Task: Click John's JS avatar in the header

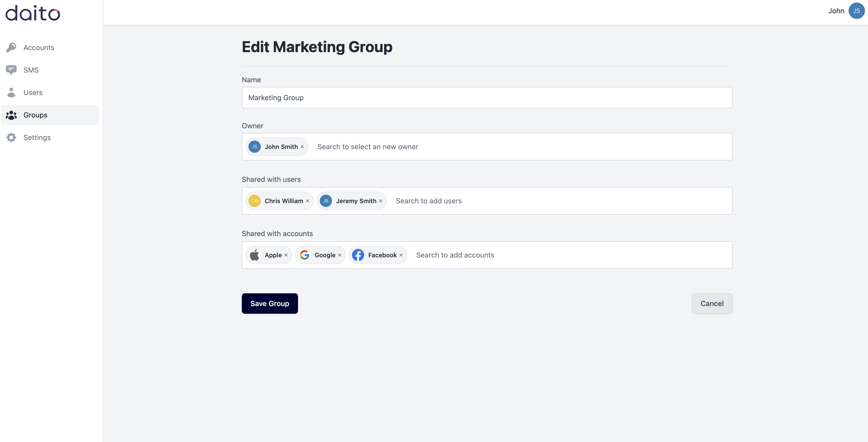Action: click(856, 11)
